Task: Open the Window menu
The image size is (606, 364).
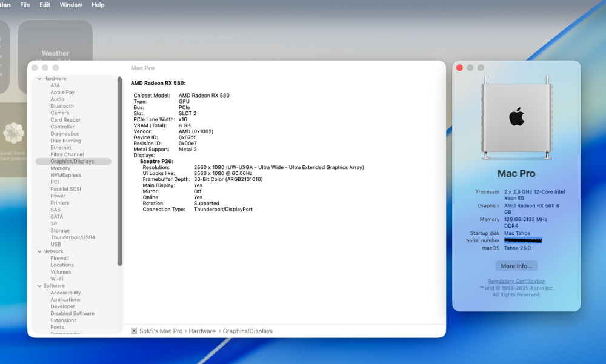Action: click(71, 5)
